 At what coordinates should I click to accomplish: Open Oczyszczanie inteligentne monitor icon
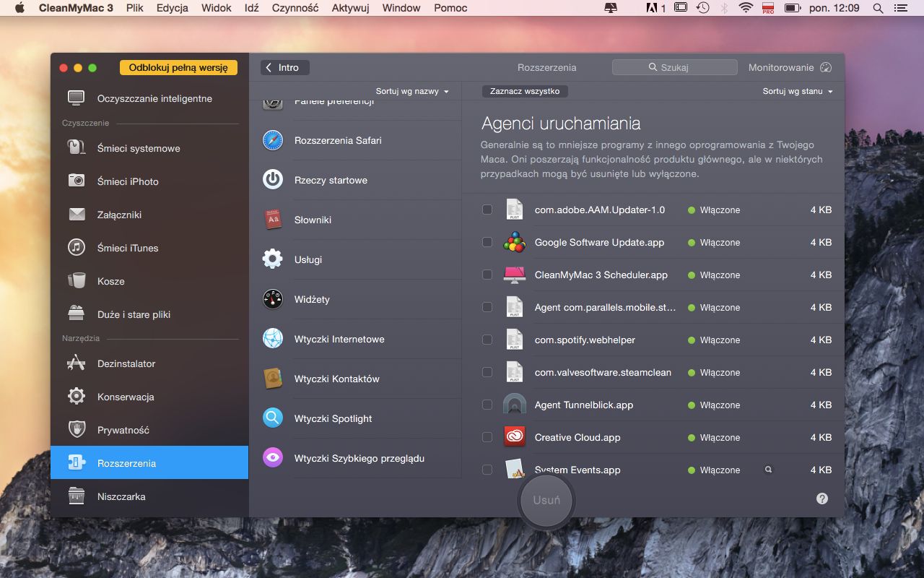pyautogui.click(x=76, y=98)
